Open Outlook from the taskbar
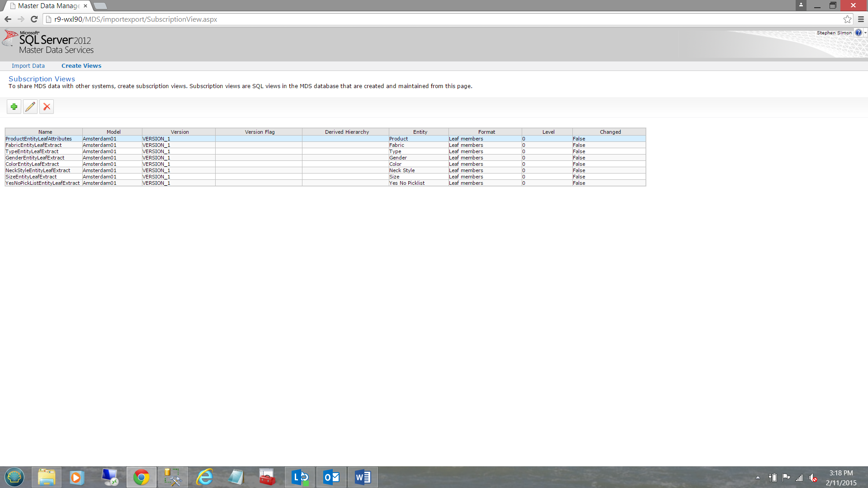Viewport: 868px width, 488px height. click(331, 477)
